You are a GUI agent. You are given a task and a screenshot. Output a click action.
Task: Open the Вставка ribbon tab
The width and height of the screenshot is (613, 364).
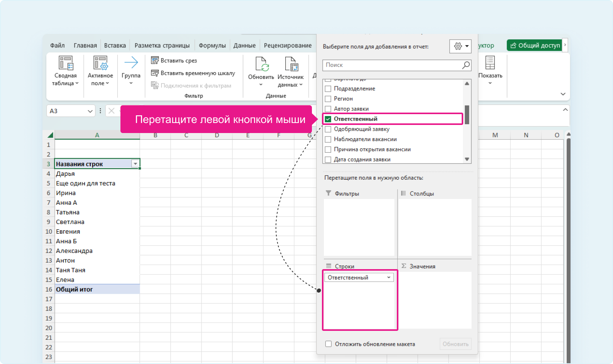point(115,45)
